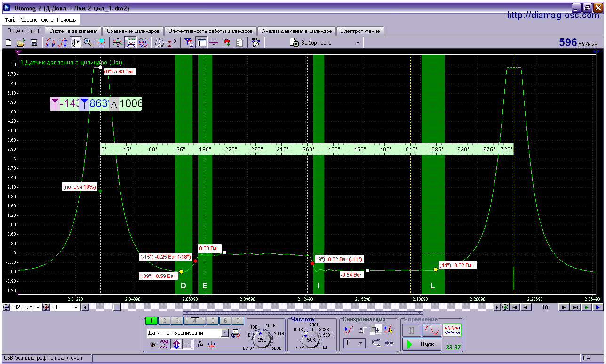Switch to Система зажигания tab
Image resolution: width=606 pixels, height=364 pixels.
[x=73, y=31]
